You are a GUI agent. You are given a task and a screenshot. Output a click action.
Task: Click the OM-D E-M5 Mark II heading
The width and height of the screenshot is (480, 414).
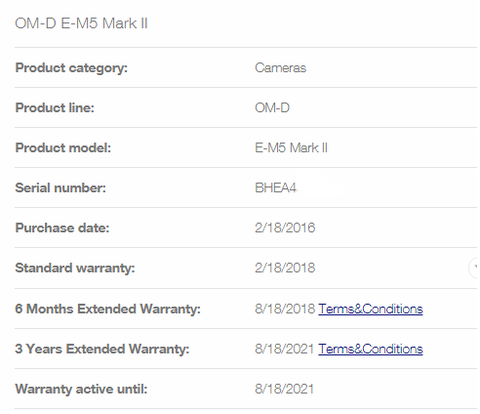click(81, 23)
